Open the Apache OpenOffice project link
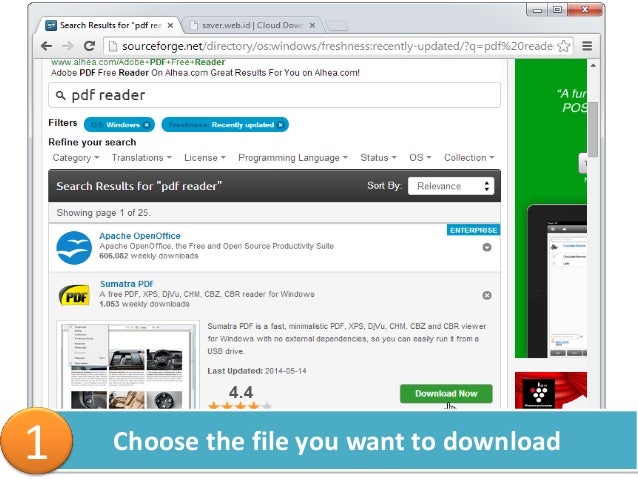The height and width of the screenshot is (479, 638). (x=140, y=236)
